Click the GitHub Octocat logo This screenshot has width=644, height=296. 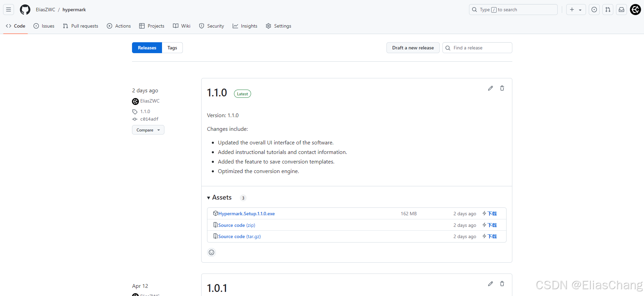25,10
